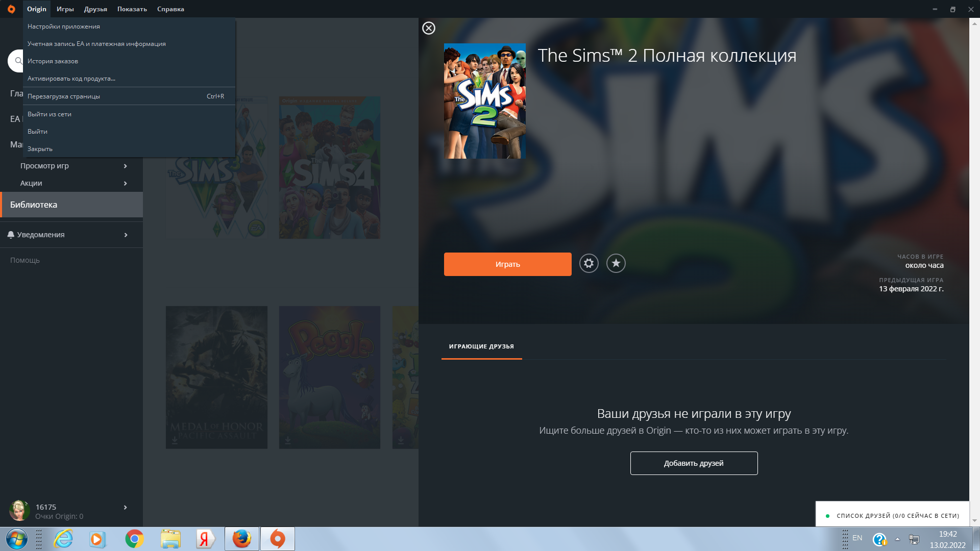Screen dimensions: 980x551
Task: Expand Уведомления chevron
Action: click(126, 235)
